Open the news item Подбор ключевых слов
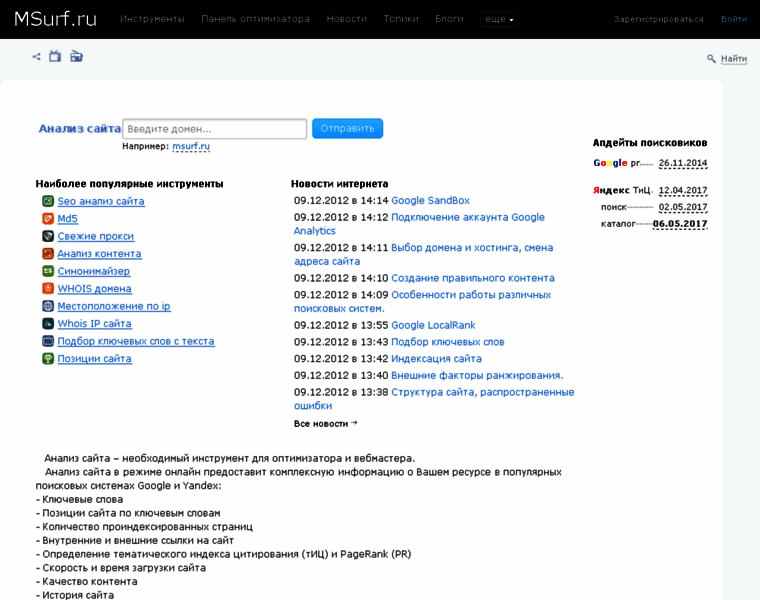760x600 pixels. tap(448, 342)
